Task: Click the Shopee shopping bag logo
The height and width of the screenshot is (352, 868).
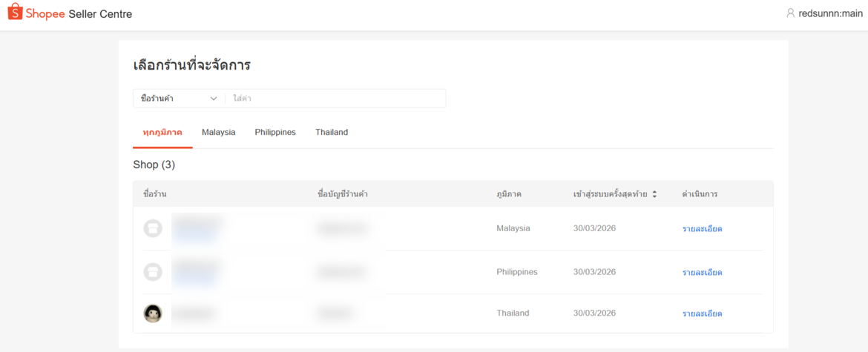Action: 15,13
